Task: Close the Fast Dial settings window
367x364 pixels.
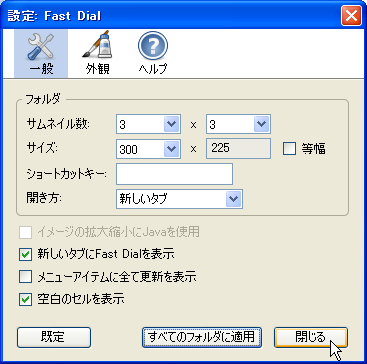Action: point(351,16)
